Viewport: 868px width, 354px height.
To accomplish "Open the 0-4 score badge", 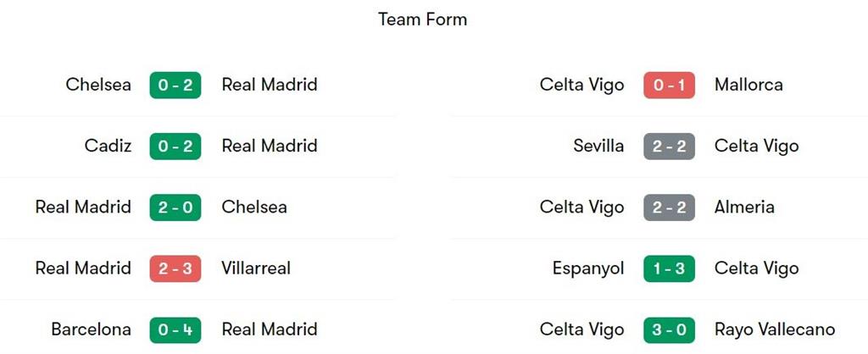I will point(175,329).
